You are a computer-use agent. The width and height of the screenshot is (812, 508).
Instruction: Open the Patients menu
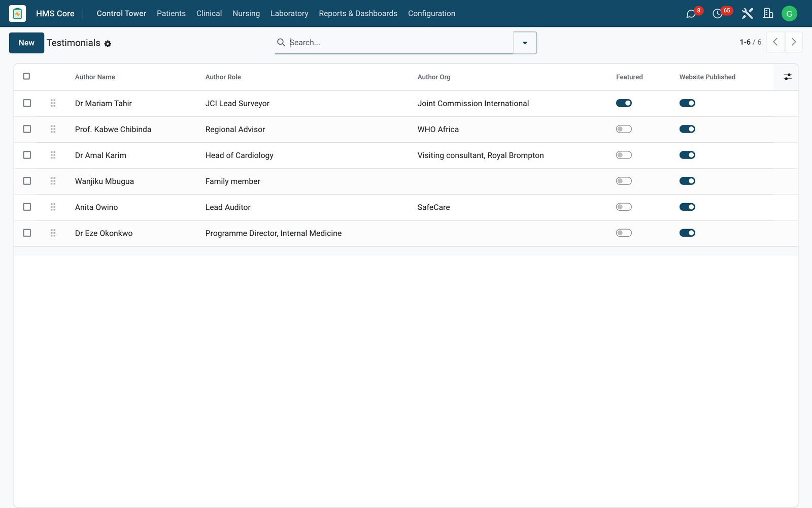pos(171,14)
